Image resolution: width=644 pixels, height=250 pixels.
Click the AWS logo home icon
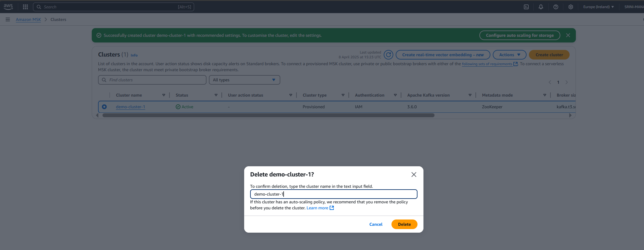[x=8, y=7]
